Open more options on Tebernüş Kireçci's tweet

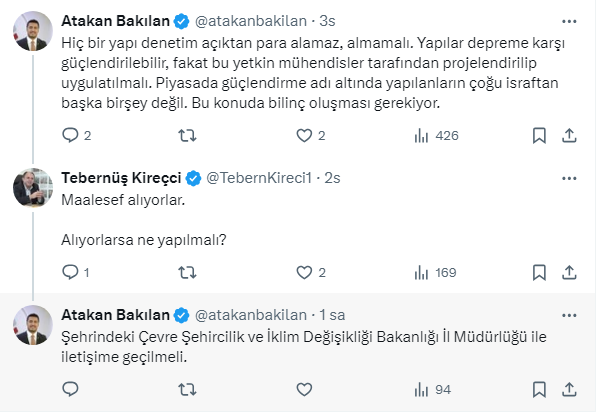click(568, 177)
